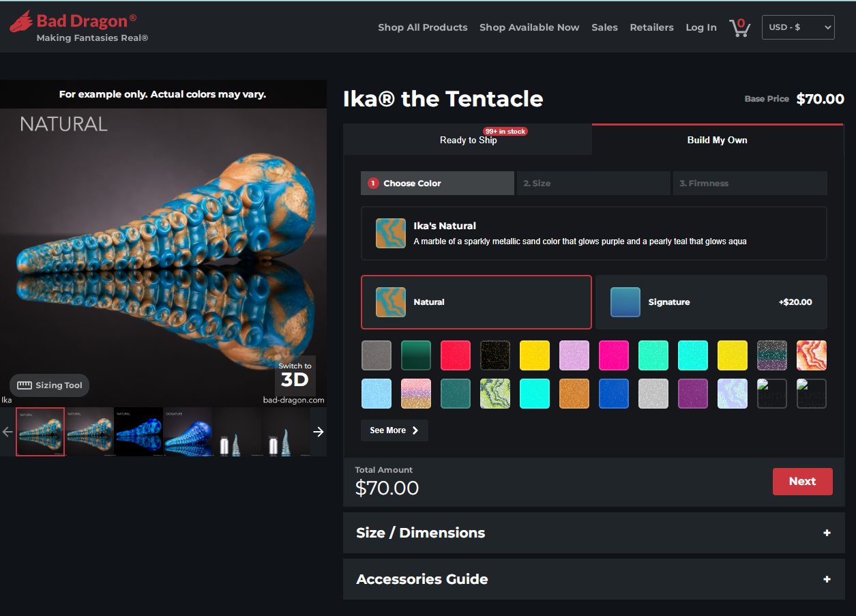Image resolution: width=856 pixels, height=616 pixels.
Task: Click the red Next button
Action: point(802,482)
